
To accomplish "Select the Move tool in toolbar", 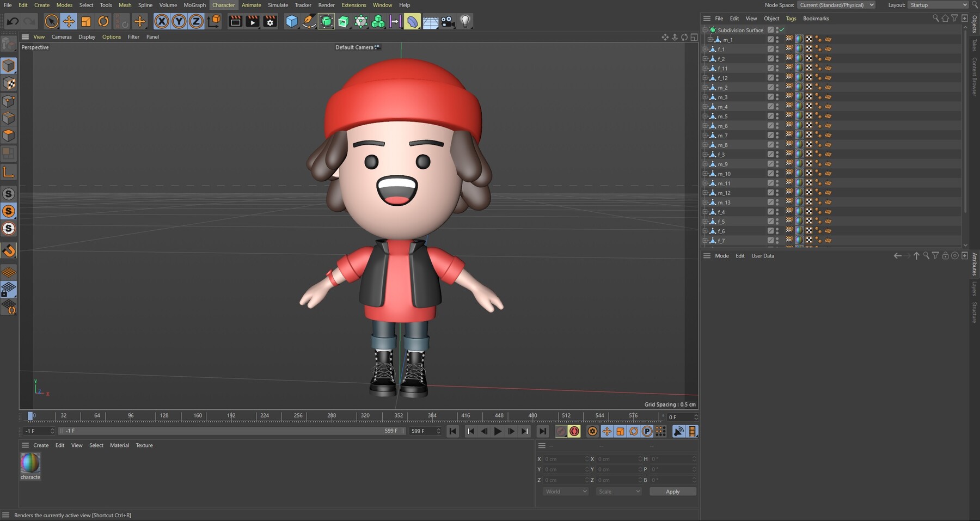I will pos(69,21).
